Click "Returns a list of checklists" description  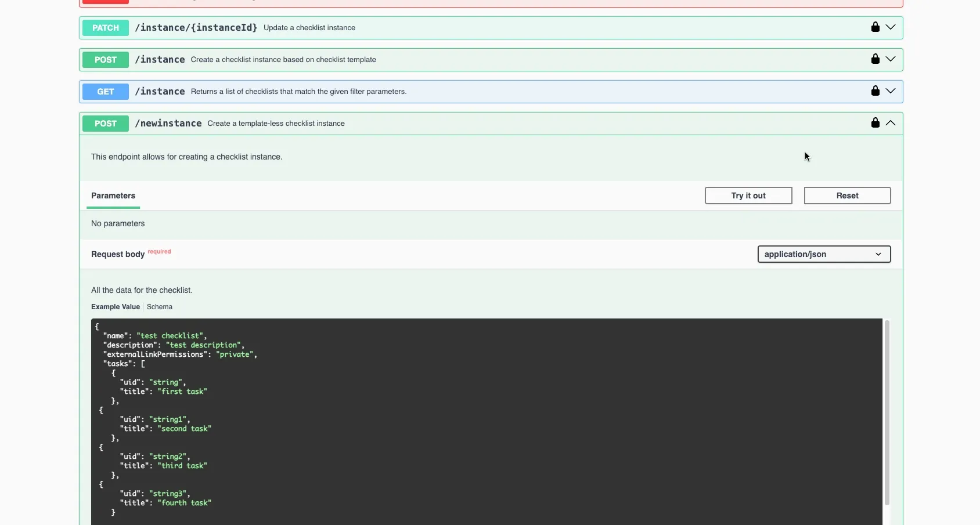298,92
